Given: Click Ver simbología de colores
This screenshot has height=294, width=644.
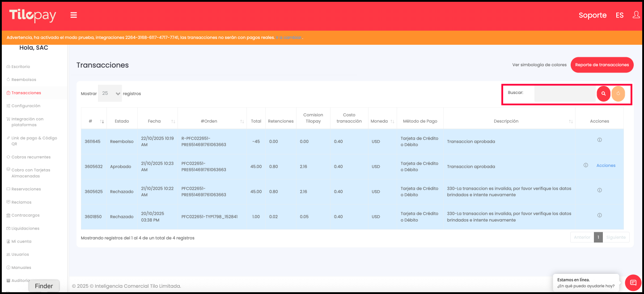Looking at the screenshot, I should tap(539, 65).
